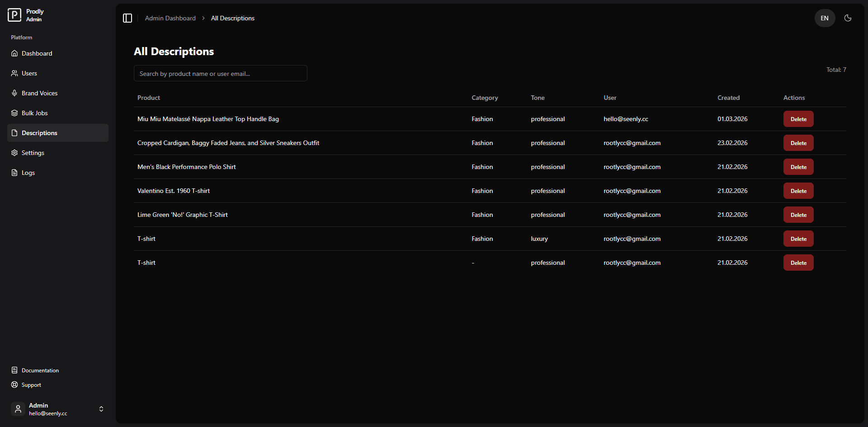The width and height of the screenshot is (868, 427).
Task: Expand the Admin account menu chevron
Action: 101,409
